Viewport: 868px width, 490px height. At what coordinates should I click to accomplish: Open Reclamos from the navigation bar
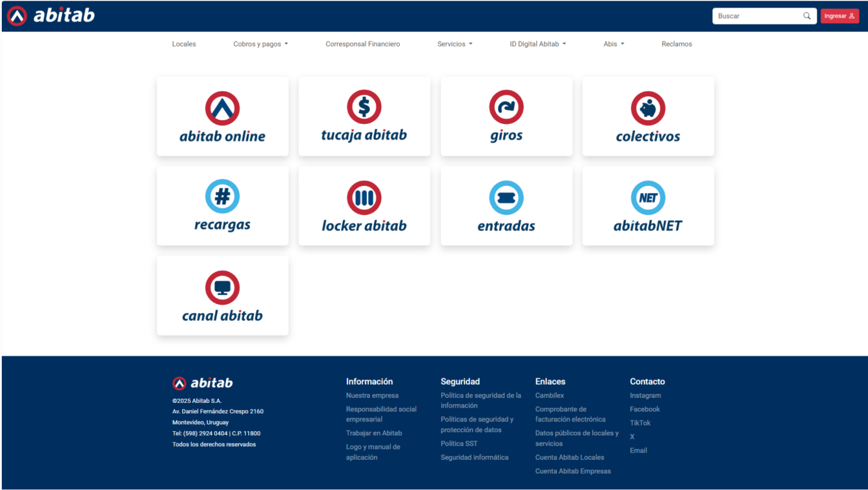(676, 44)
